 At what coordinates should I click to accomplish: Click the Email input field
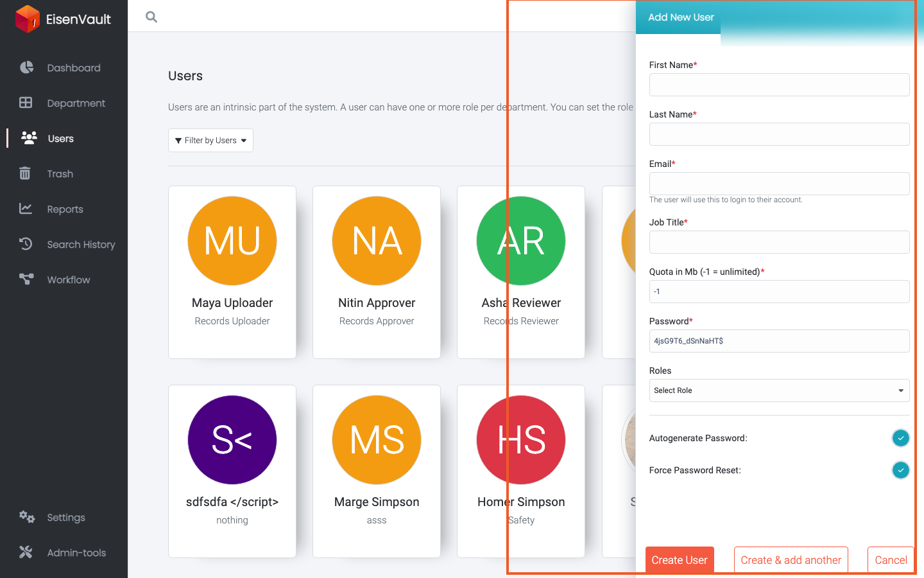click(x=779, y=184)
